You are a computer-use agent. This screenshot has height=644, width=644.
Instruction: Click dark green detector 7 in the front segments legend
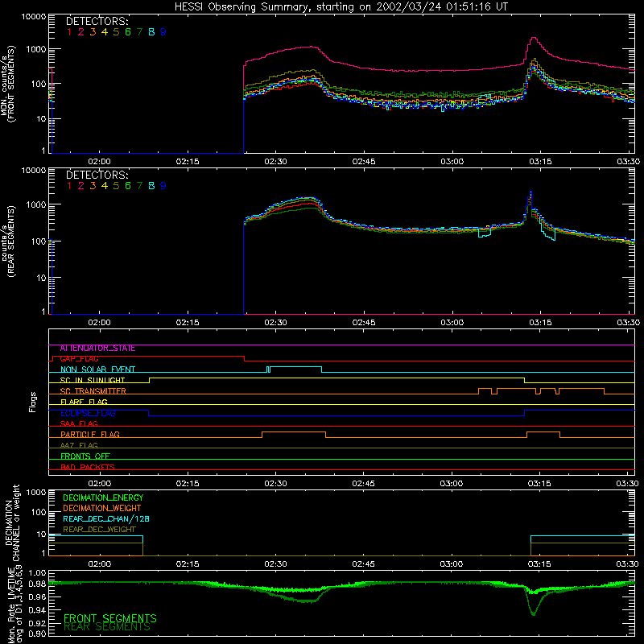point(139,32)
